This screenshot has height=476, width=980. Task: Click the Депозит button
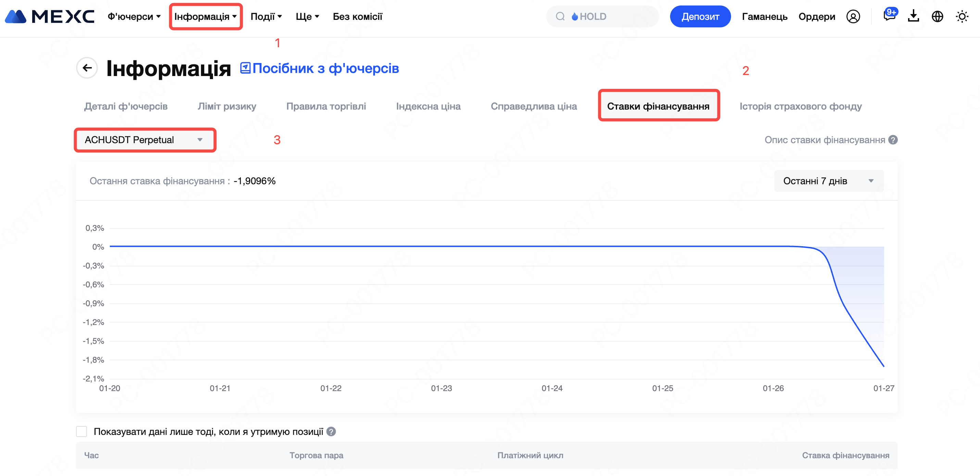pyautogui.click(x=700, y=16)
